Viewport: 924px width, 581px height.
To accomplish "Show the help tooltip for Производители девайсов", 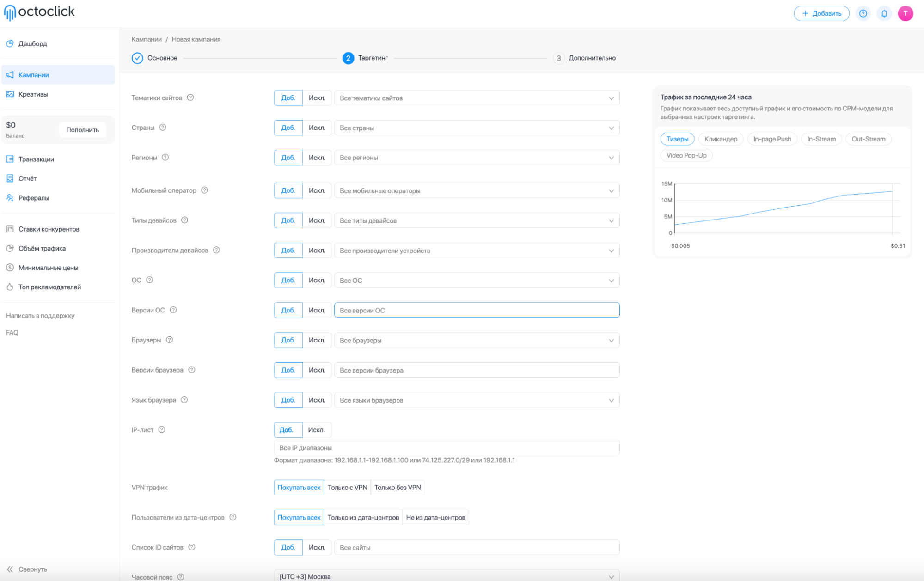I will point(217,250).
